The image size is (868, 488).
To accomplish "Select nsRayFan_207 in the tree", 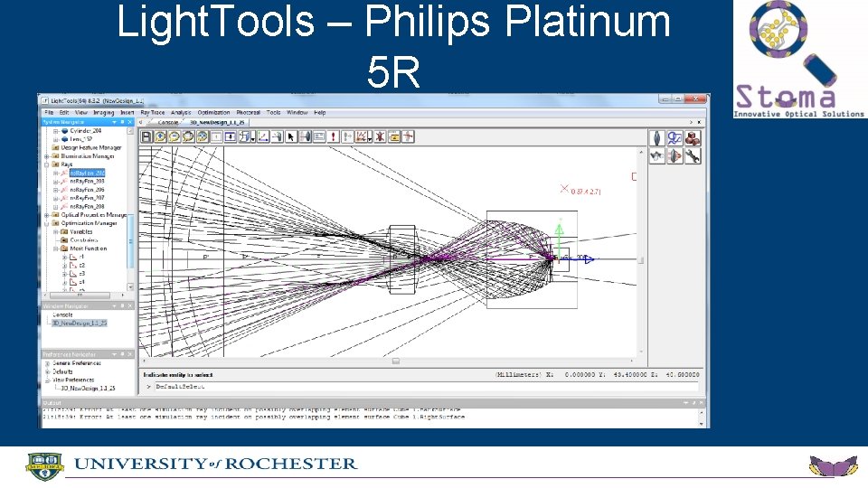I will click(87, 198).
